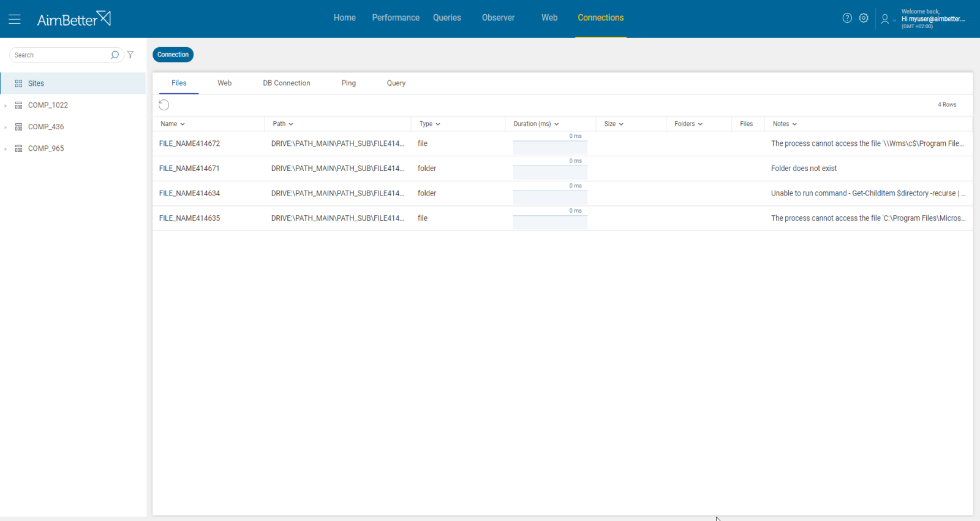Click the note mentioning \\Wms\c$

coord(867,143)
